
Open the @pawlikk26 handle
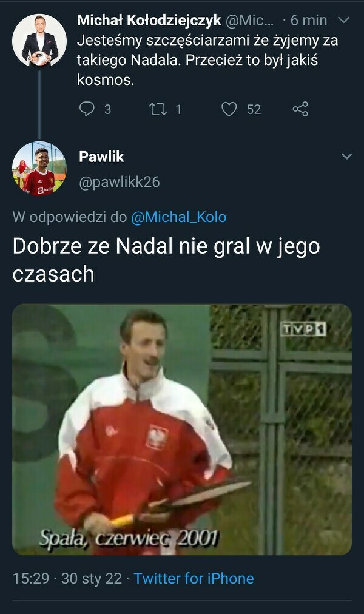point(120,182)
